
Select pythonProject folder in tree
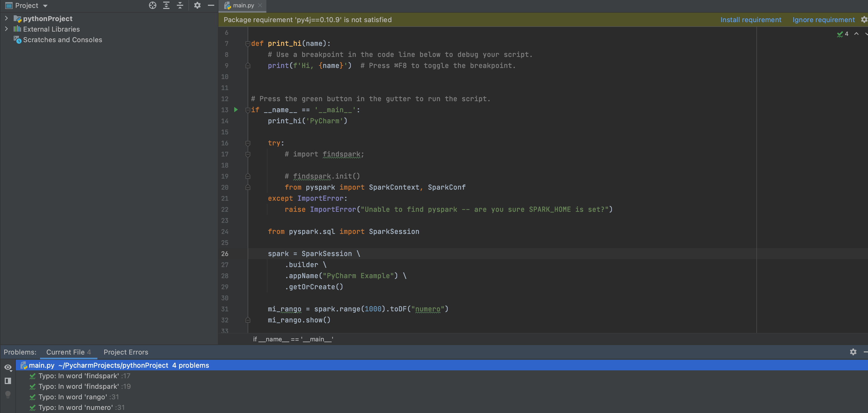(x=48, y=18)
